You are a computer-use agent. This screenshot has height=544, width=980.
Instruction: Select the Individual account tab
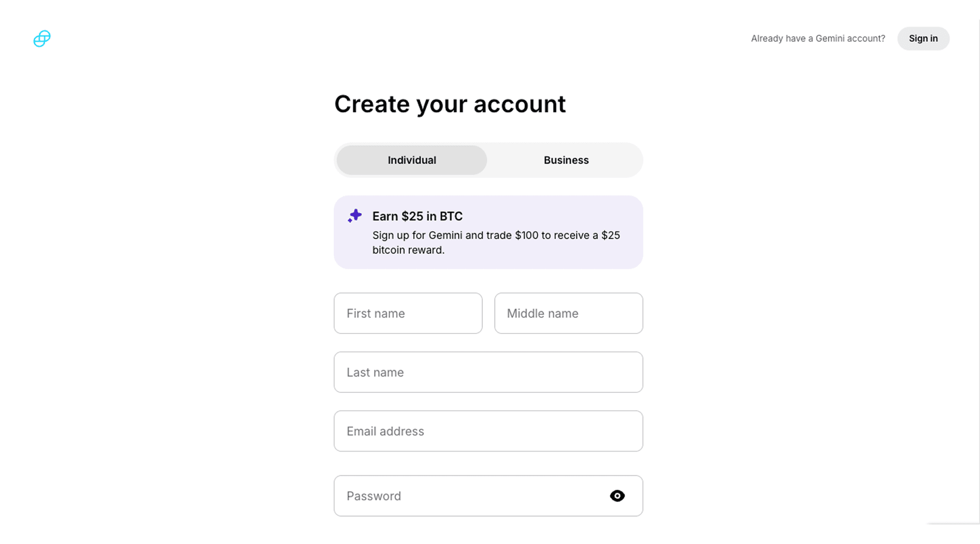tap(412, 160)
